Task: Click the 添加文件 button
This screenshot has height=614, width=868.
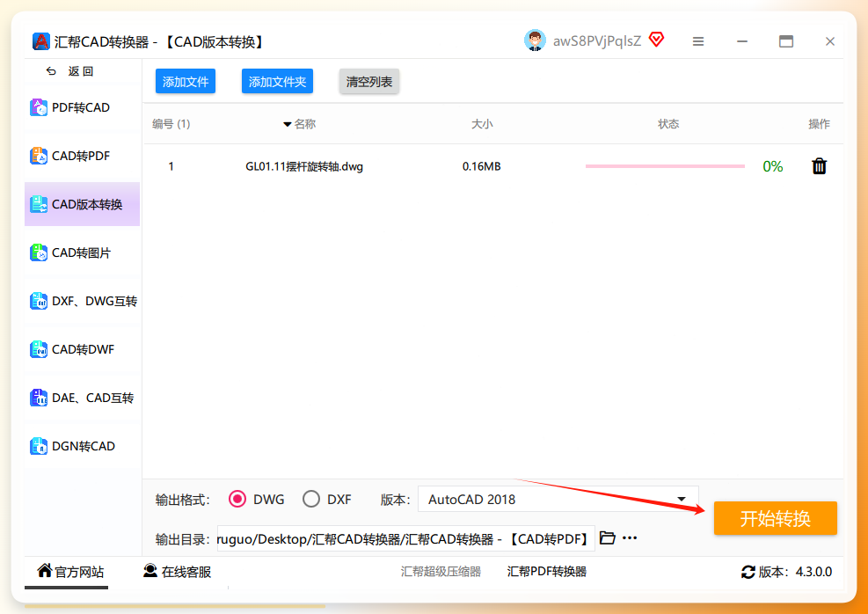Action: pyautogui.click(x=186, y=82)
